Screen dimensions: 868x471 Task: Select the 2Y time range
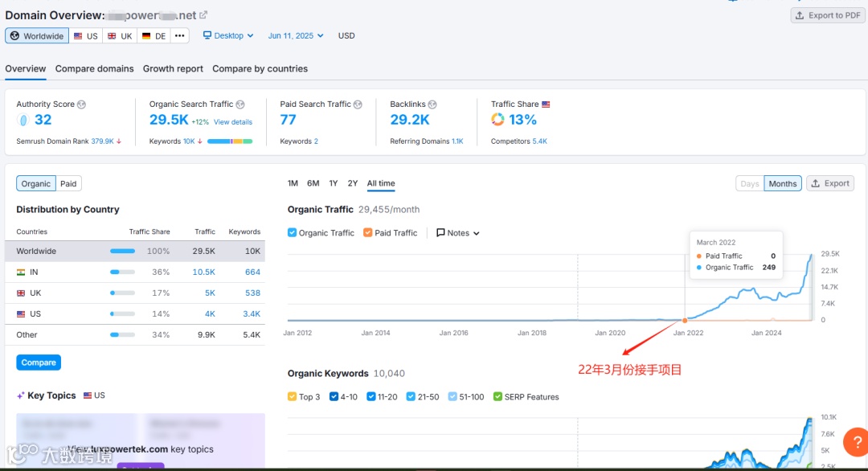(353, 183)
